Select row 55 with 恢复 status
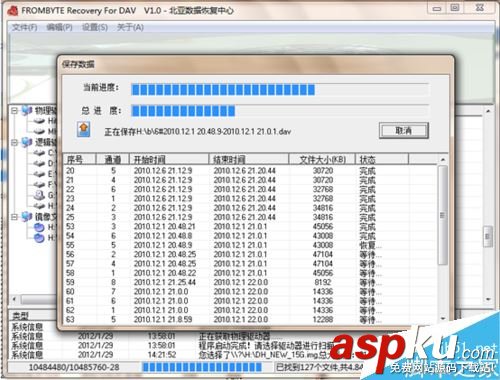Viewport: 500px width, 380px height. (250, 245)
